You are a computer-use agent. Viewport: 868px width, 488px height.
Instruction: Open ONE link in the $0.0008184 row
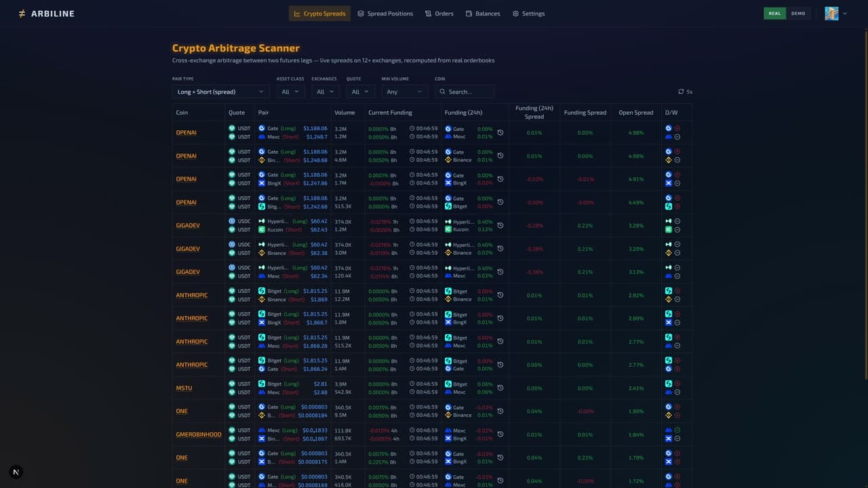(x=182, y=411)
